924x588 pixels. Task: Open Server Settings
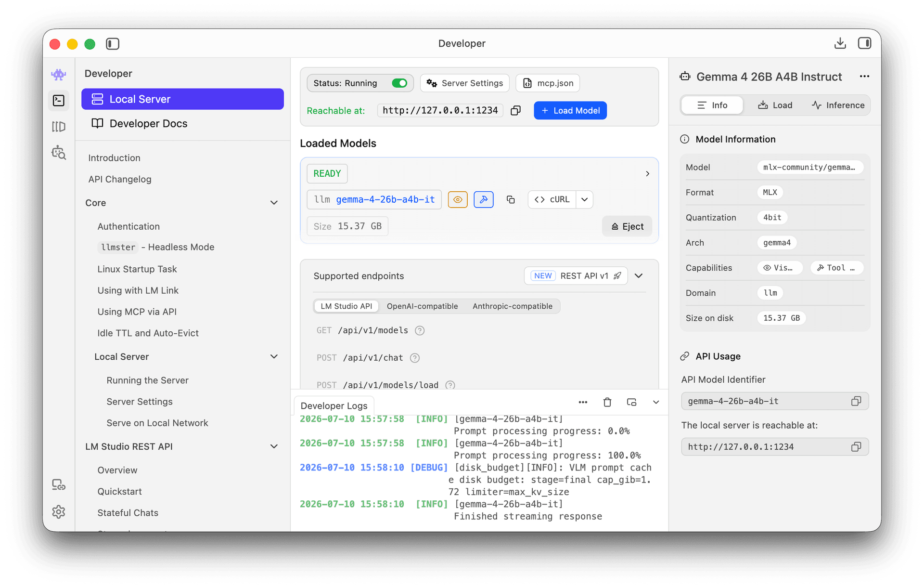[465, 83]
